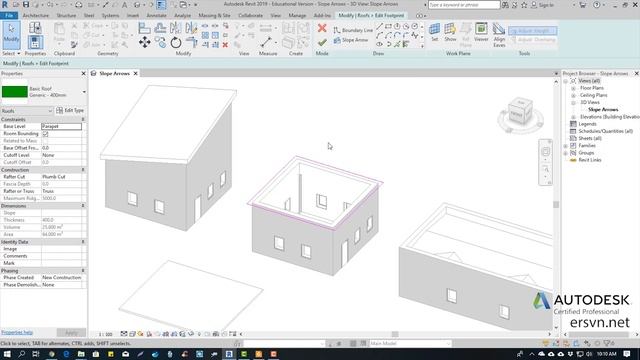Open the navigation wheel on navigation bar
Screen dimensions: 640x360
point(546,152)
